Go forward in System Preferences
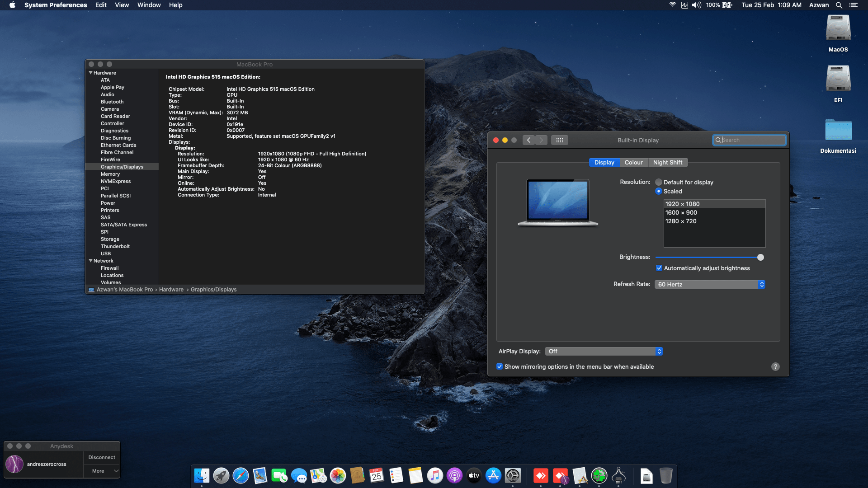Screen dimensions: 868x488 coord(541,140)
